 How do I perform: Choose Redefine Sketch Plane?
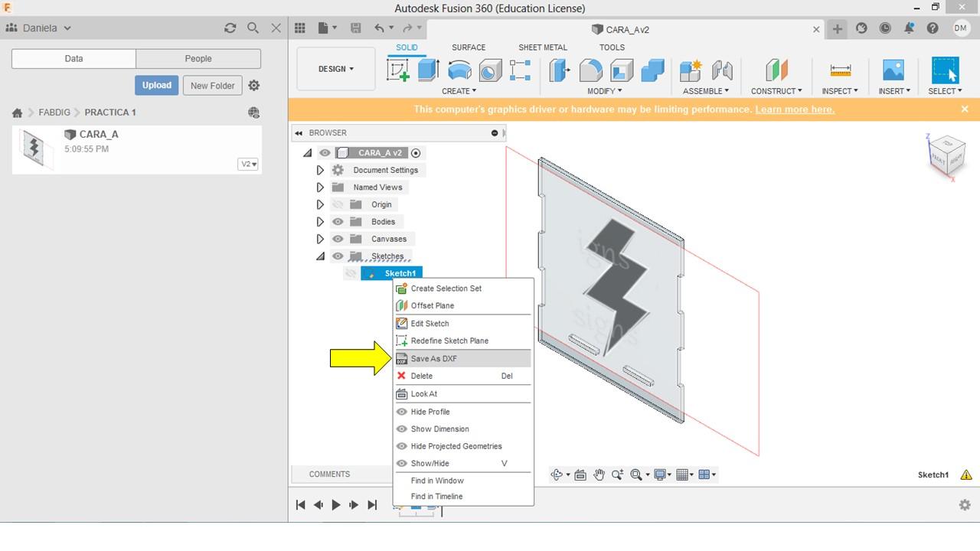(462, 341)
